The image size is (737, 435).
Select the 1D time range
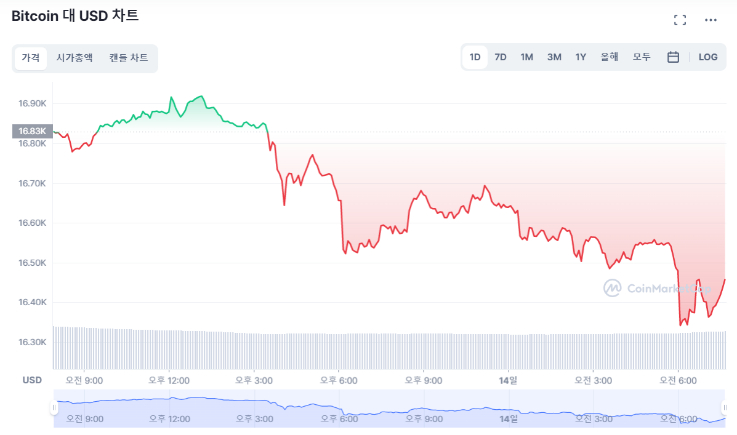[475, 57]
